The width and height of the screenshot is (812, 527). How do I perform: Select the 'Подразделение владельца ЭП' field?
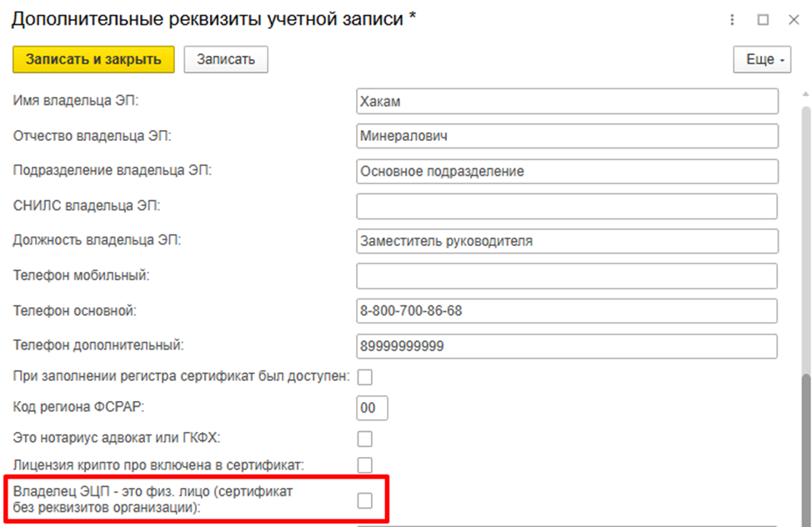[x=566, y=171]
